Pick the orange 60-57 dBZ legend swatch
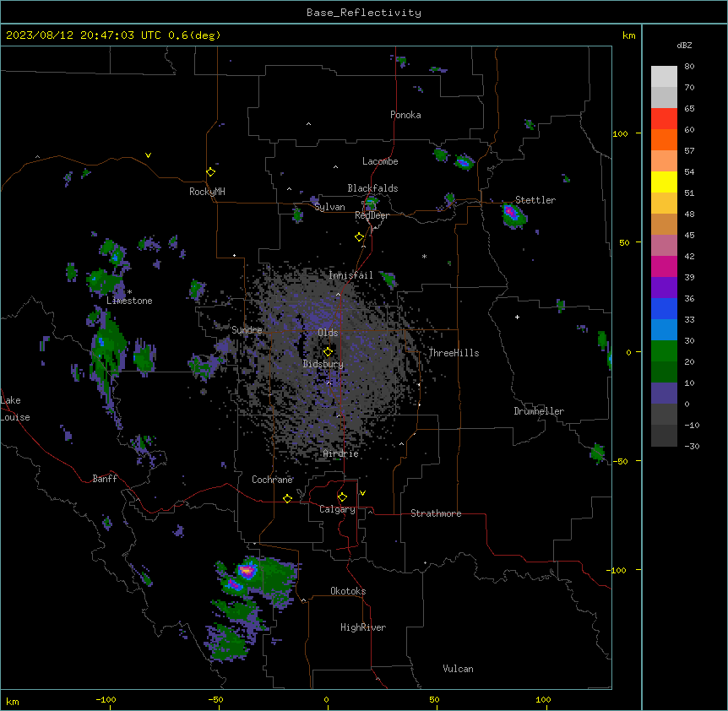 pos(664,139)
